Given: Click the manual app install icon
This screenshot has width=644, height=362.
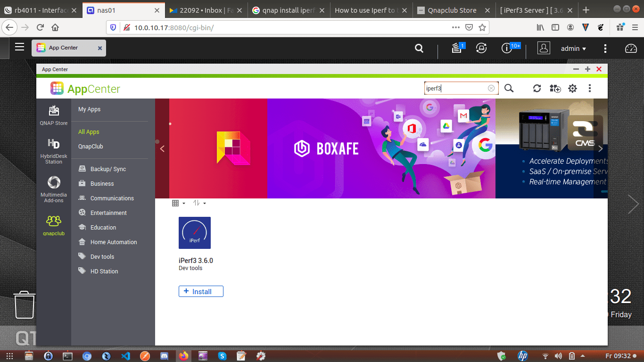Looking at the screenshot, I should click(x=555, y=88).
